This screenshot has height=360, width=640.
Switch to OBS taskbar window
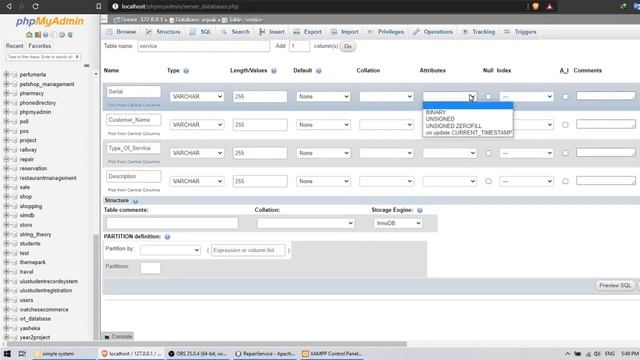pos(198,353)
